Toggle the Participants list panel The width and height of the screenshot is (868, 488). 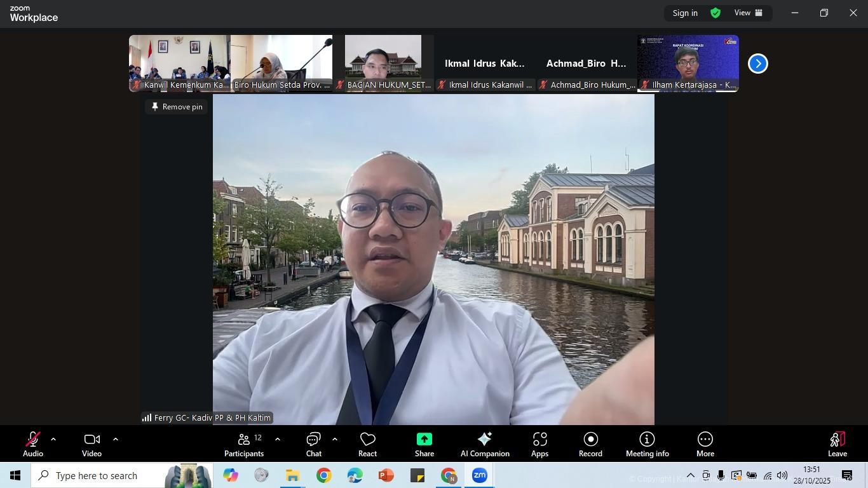click(244, 444)
